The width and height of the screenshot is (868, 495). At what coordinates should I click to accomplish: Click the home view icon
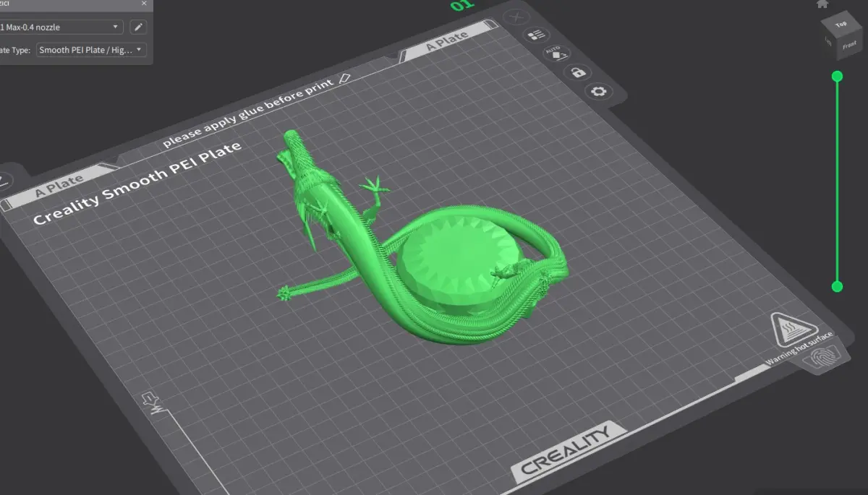click(x=822, y=4)
